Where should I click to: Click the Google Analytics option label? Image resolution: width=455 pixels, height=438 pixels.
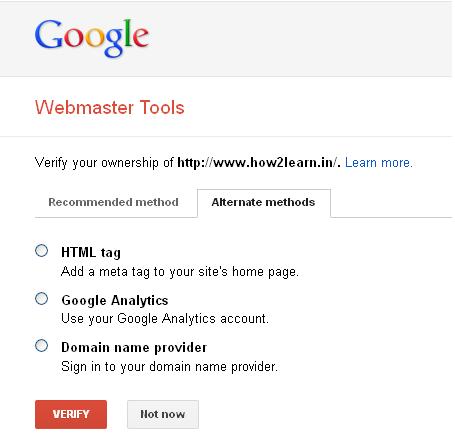tap(115, 300)
